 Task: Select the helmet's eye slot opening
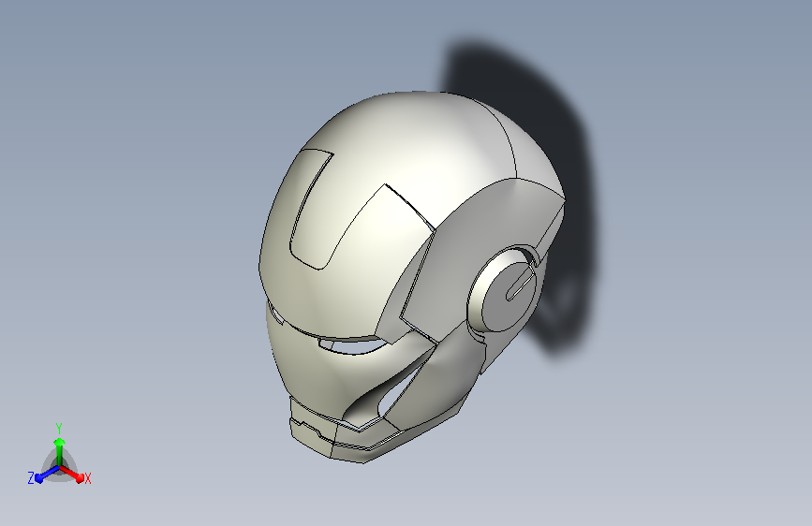(353, 345)
